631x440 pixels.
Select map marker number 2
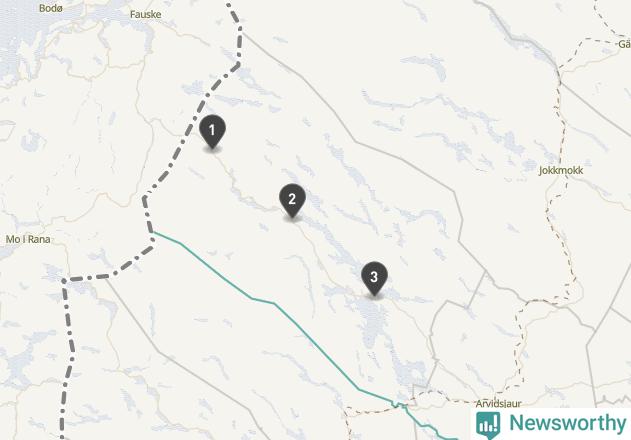point(292,200)
